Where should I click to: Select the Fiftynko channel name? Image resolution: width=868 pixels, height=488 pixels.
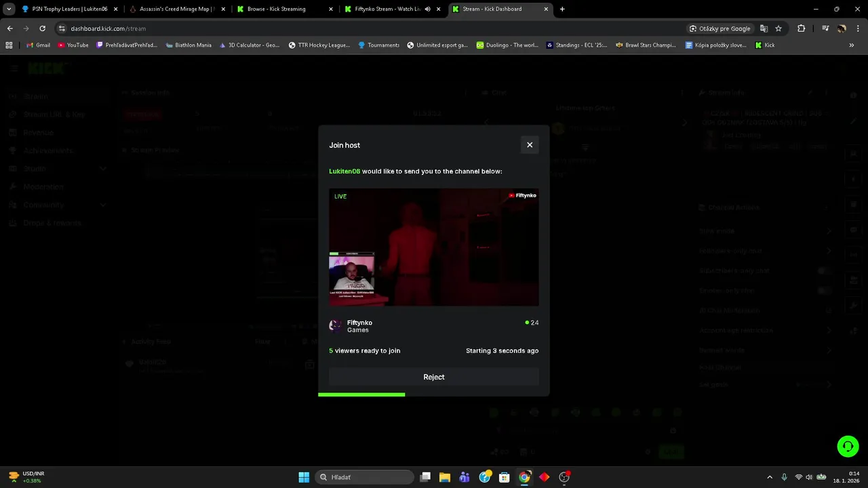click(x=359, y=323)
